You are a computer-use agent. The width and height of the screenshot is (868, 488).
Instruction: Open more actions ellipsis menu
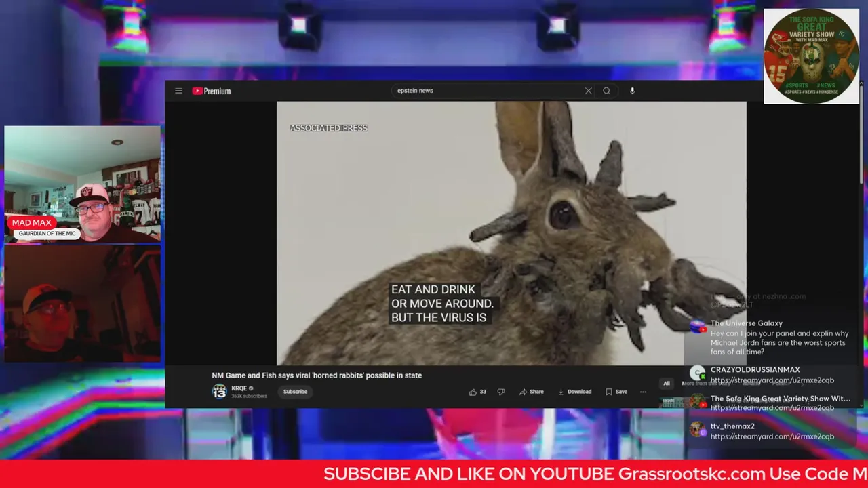[x=643, y=392]
